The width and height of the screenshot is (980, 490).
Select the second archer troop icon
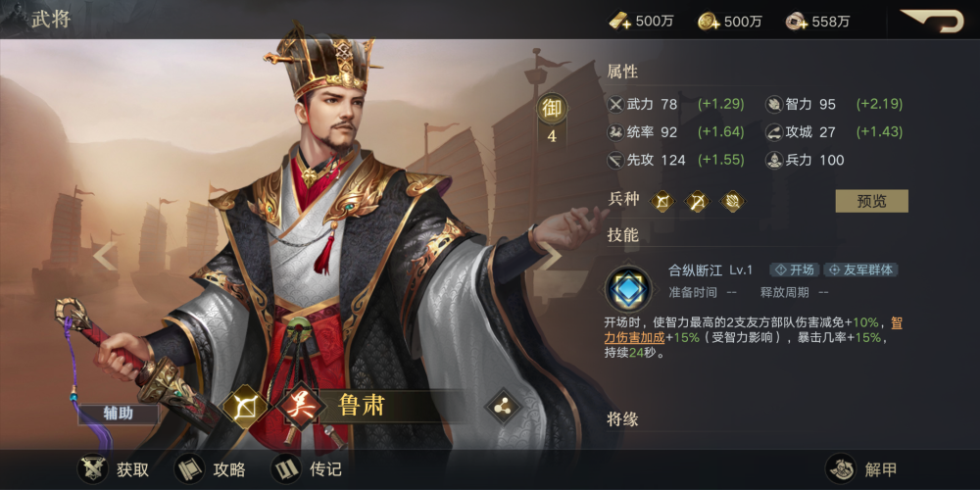[697, 201]
